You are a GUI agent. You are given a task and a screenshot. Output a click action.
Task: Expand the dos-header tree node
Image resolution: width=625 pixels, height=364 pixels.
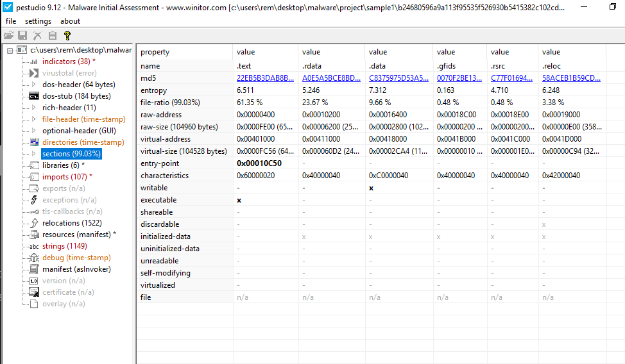click(34, 85)
